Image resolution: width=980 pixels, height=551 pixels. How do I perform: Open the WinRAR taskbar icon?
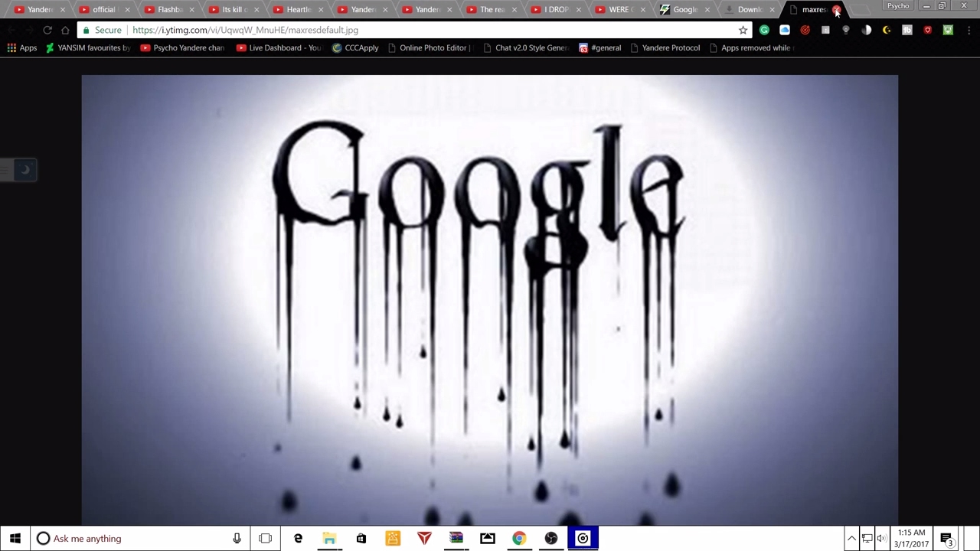(x=456, y=538)
